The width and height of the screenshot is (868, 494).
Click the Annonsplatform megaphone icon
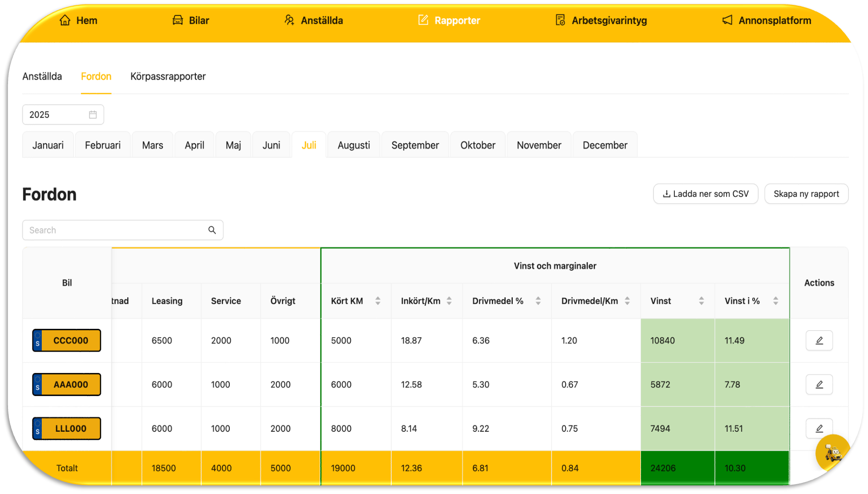tap(727, 20)
